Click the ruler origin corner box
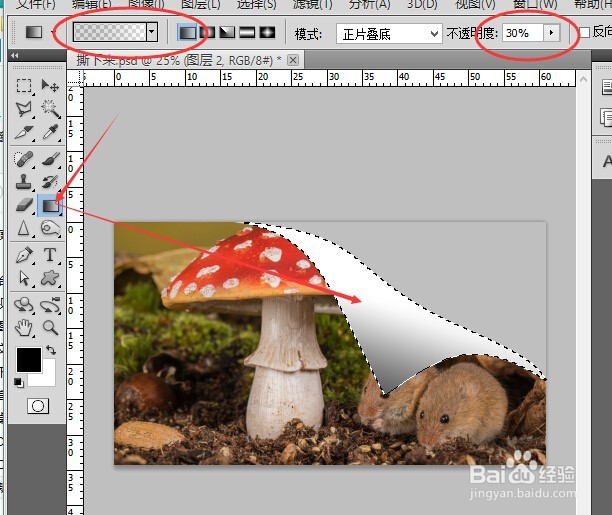 pos(75,78)
